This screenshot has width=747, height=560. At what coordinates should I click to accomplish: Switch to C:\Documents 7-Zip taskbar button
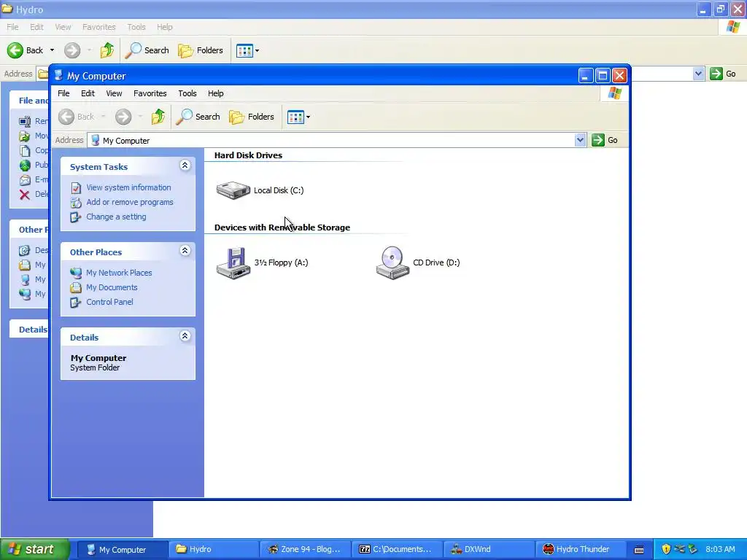(396, 549)
